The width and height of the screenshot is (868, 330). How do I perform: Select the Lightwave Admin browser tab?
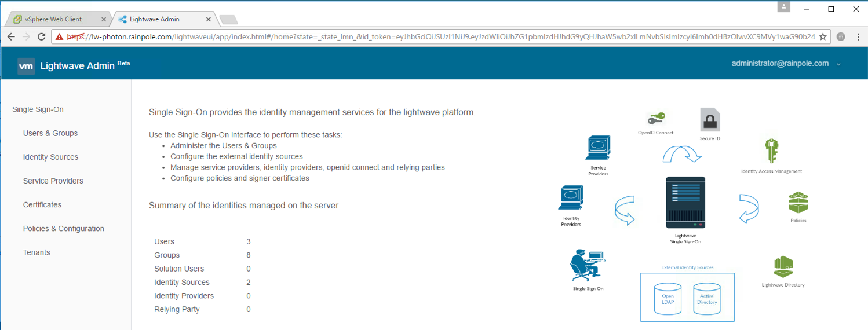[164, 19]
